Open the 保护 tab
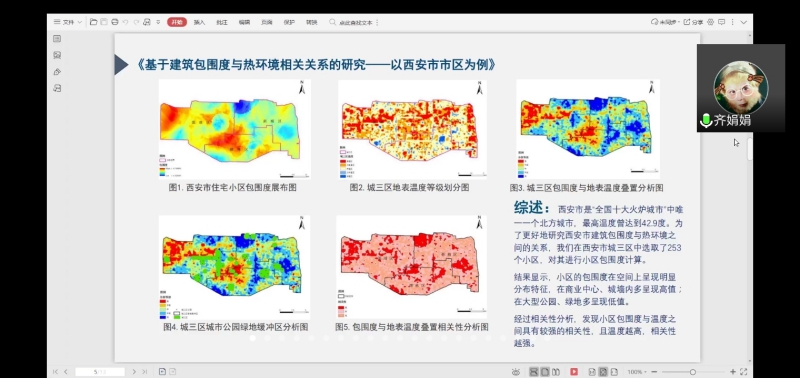The height and width of the screenshot is (378, 800). pyautogui.click(x=289, y=22)
